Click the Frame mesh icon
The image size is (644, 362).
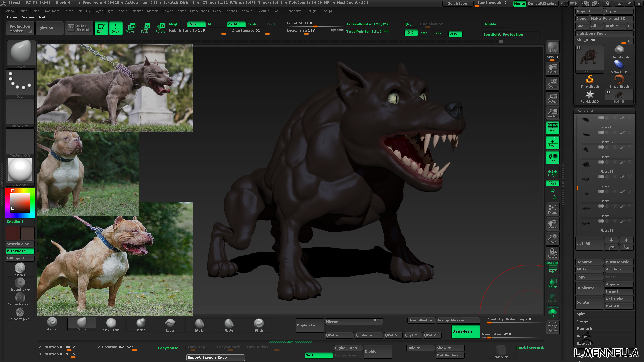(x=552, y=209)
